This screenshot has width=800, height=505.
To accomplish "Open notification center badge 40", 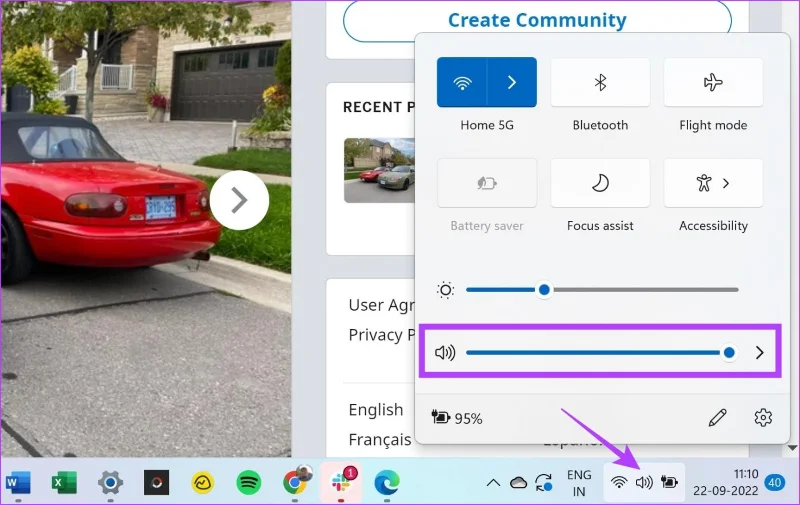I will 775,483.
